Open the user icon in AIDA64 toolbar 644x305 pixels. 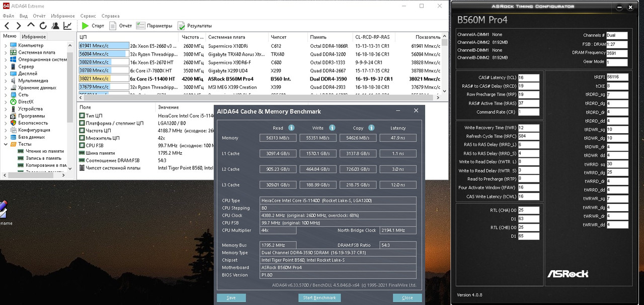tap(55, 26)
